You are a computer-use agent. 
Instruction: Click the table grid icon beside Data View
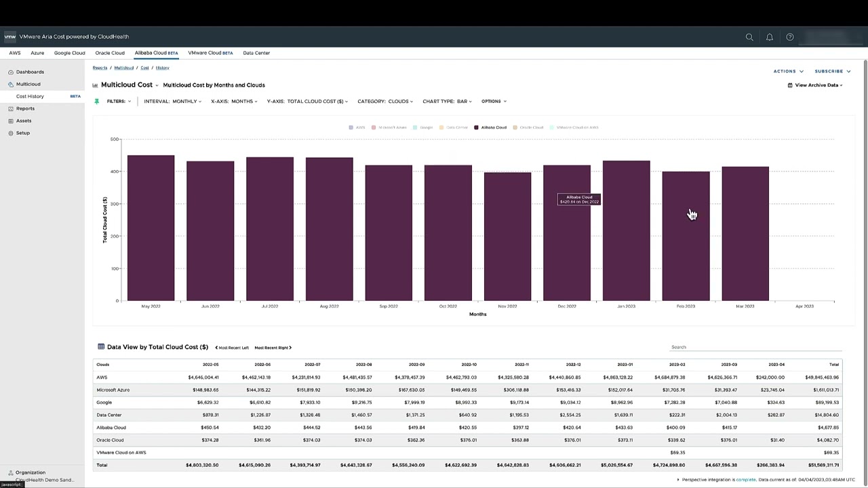click(101, 346)
